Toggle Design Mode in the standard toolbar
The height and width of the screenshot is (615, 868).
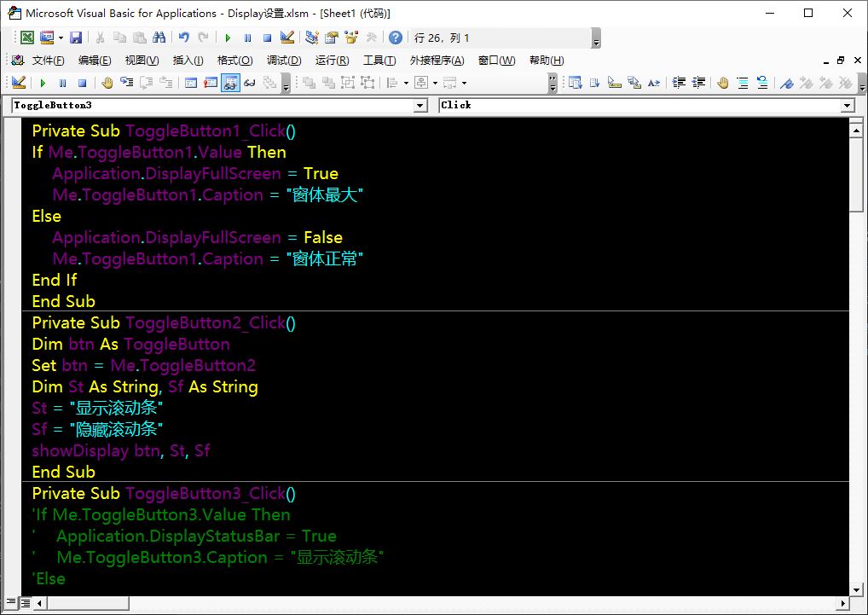coord(287,38)
